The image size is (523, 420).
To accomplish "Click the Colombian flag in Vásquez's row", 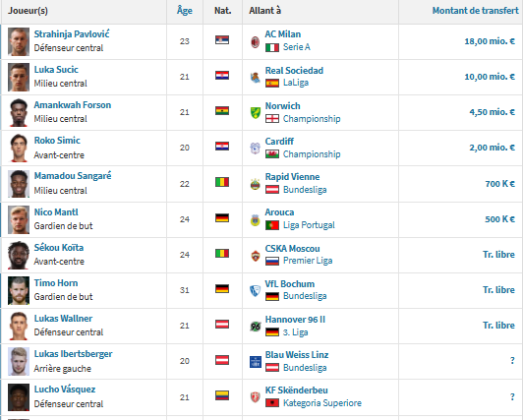I will pyautogui.click(x=222, y=395).
